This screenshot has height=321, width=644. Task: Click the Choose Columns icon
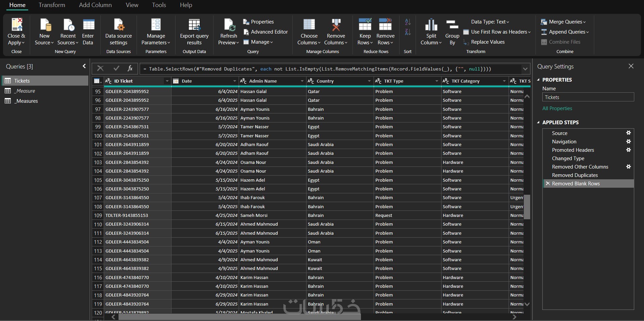(x=309, y=25)
